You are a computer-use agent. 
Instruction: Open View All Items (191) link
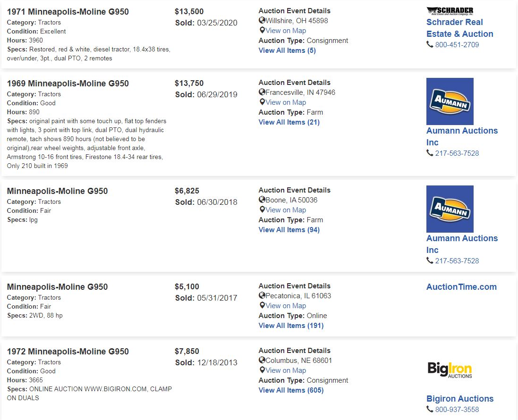(291, 326)
